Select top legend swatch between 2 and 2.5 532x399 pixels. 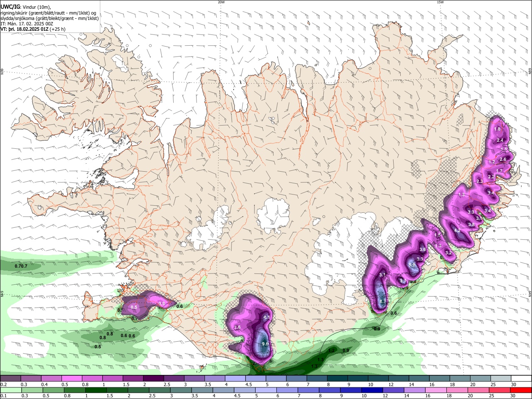point(153,378)
